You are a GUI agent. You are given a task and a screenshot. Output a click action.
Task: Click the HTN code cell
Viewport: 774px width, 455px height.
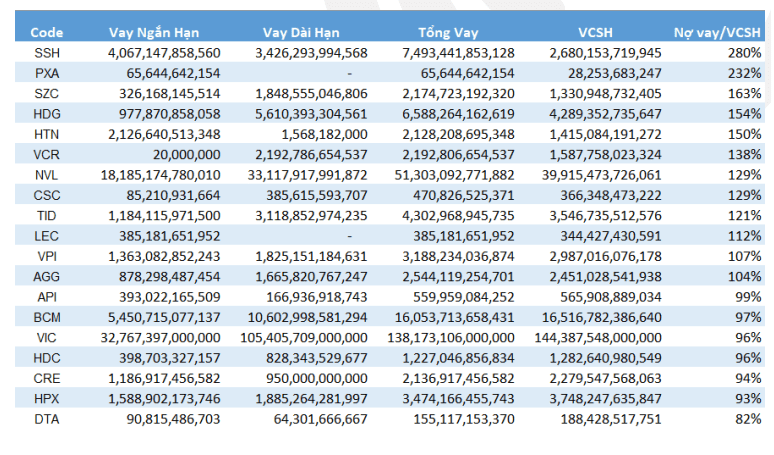point(47,134)
